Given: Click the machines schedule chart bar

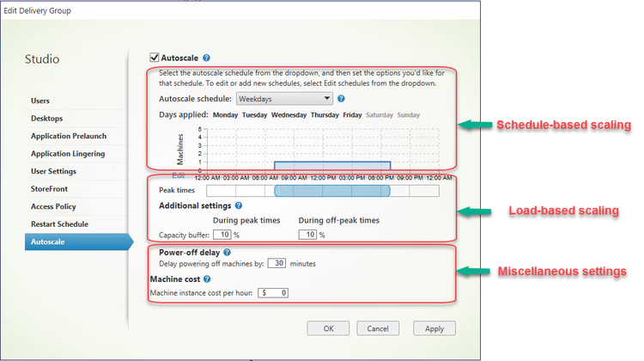Looking at the screenshot, I should pos(332,166).
